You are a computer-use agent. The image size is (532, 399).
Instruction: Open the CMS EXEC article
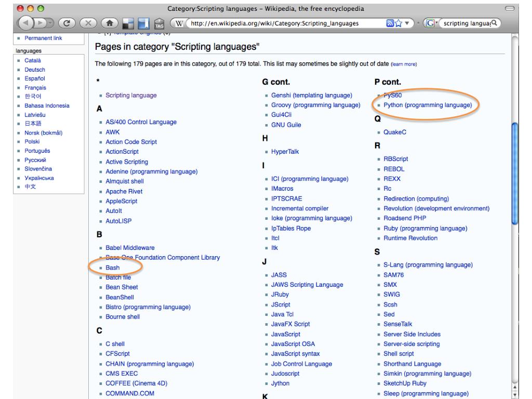[x=122, y=374]
